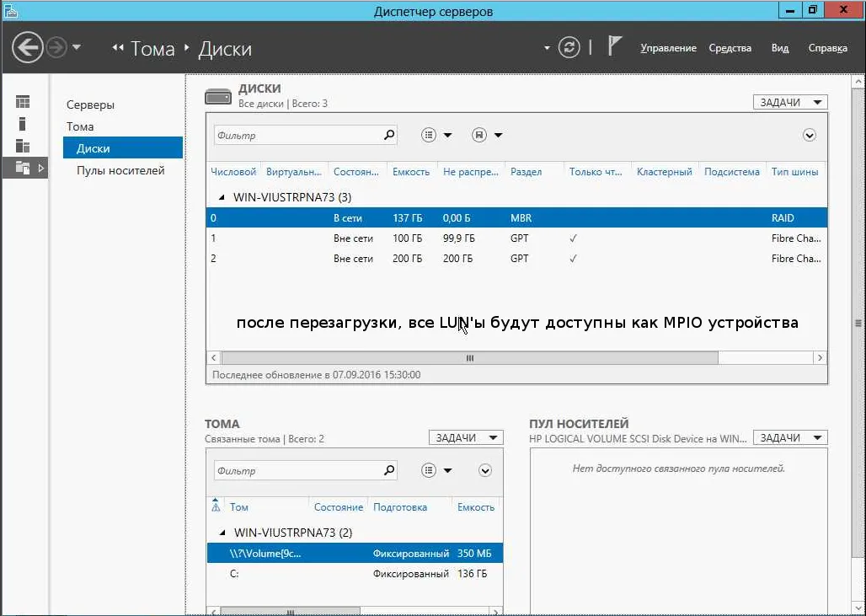The width and height of the screenshot is (866, 616).
Task: Select File and Storage Services sidebar icon
Action: coord(23,168)
